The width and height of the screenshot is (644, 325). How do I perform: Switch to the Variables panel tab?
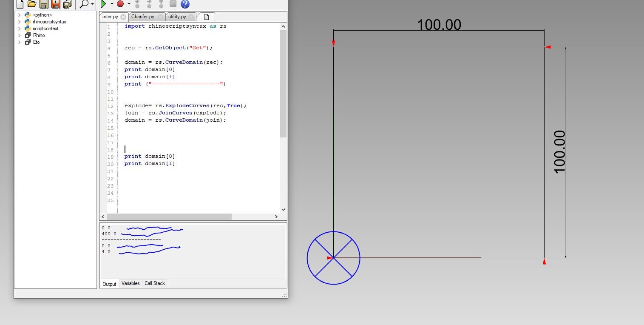click(x=131, y=283)
